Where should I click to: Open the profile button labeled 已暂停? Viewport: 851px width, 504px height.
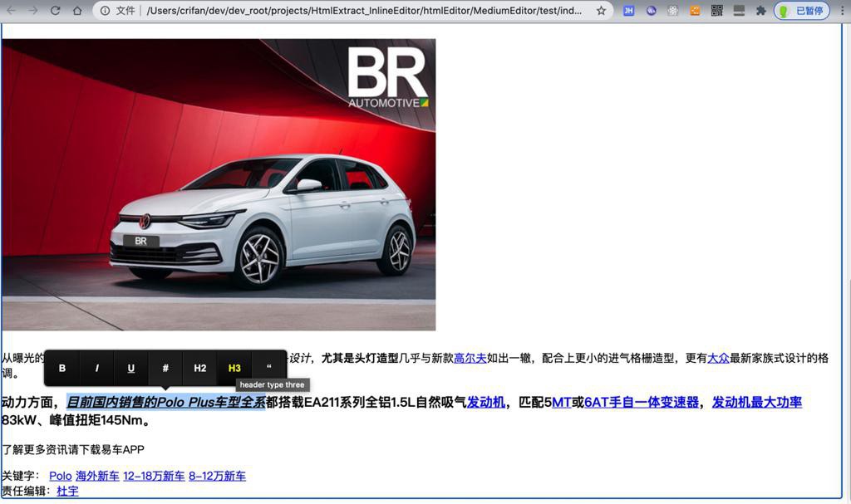pyautogui.click(x=802, y=10)
